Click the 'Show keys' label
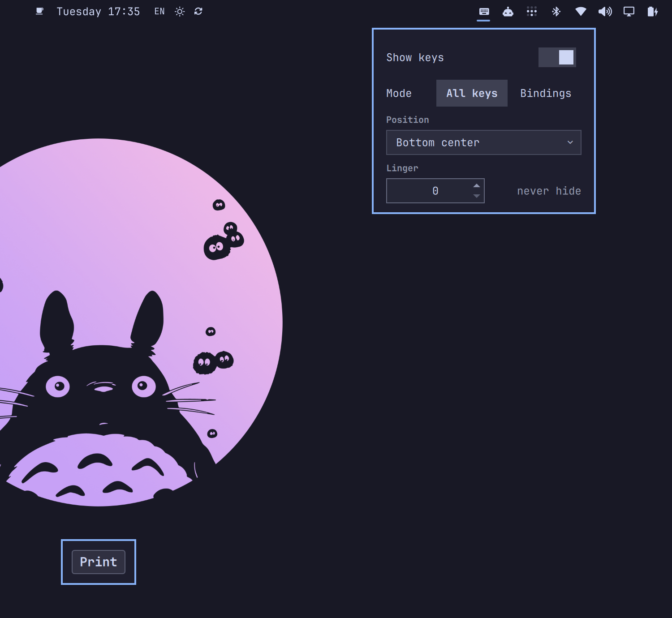This screenshot has height=618, width=672. click(415, 58)
